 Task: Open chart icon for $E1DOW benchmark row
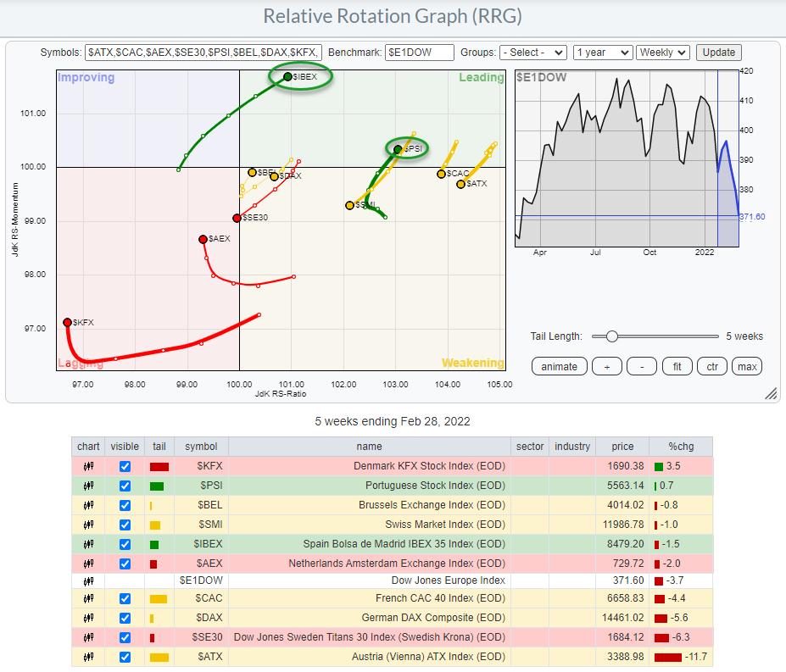coord(88,580)
